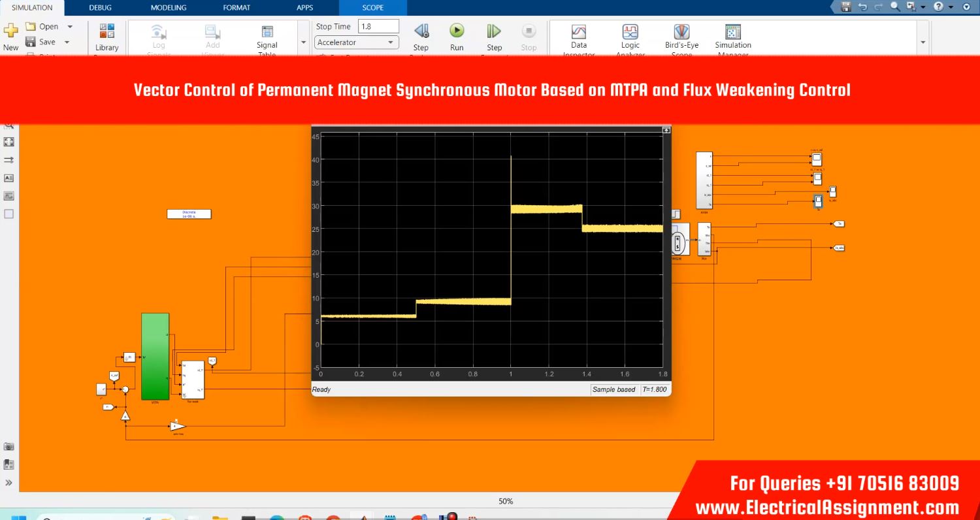This screenshot has height=520, width=980.
Task: Click the Fit to View icon in left palette
Action: 8,142
